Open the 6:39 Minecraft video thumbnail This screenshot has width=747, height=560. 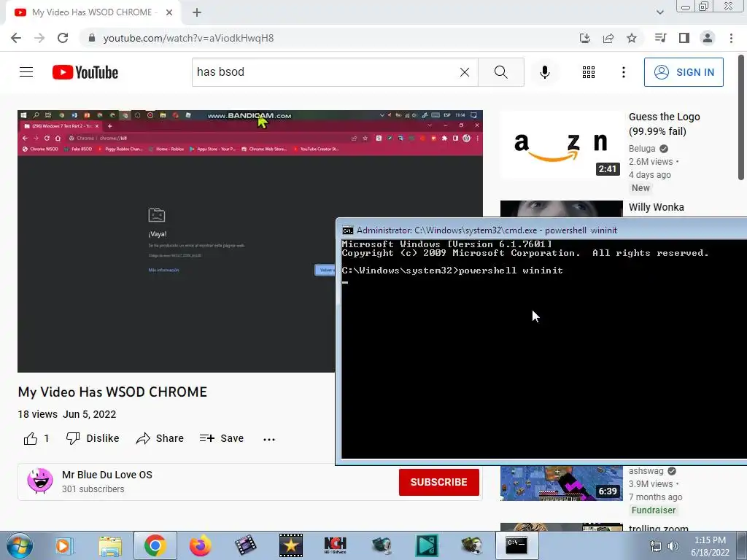pyautogui.click(x=561, y=483)
